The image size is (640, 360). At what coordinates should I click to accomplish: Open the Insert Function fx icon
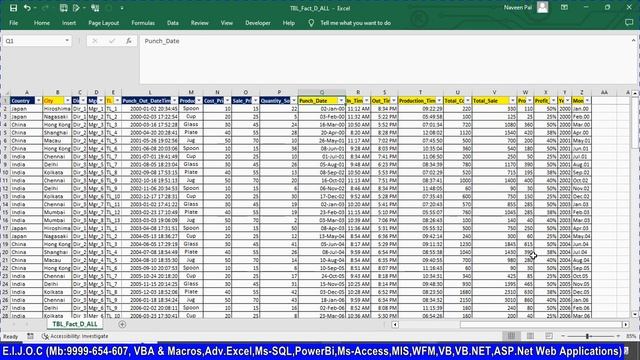click(129, 41)
